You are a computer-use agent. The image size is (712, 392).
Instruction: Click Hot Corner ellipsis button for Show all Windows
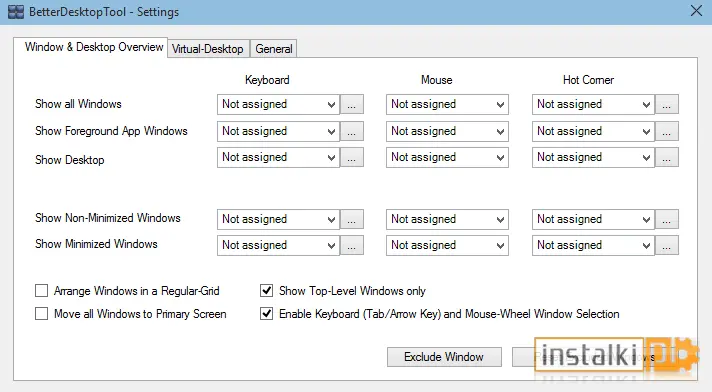point(667,104)
